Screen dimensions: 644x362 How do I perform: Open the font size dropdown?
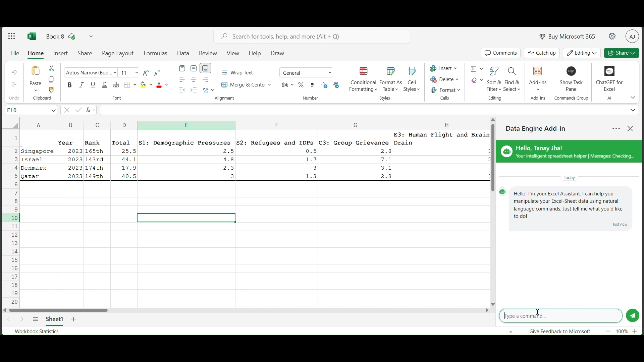coord(137,73)
